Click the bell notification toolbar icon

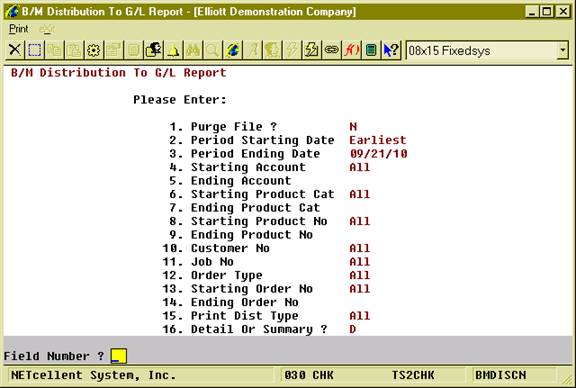(x=173, y=50)
